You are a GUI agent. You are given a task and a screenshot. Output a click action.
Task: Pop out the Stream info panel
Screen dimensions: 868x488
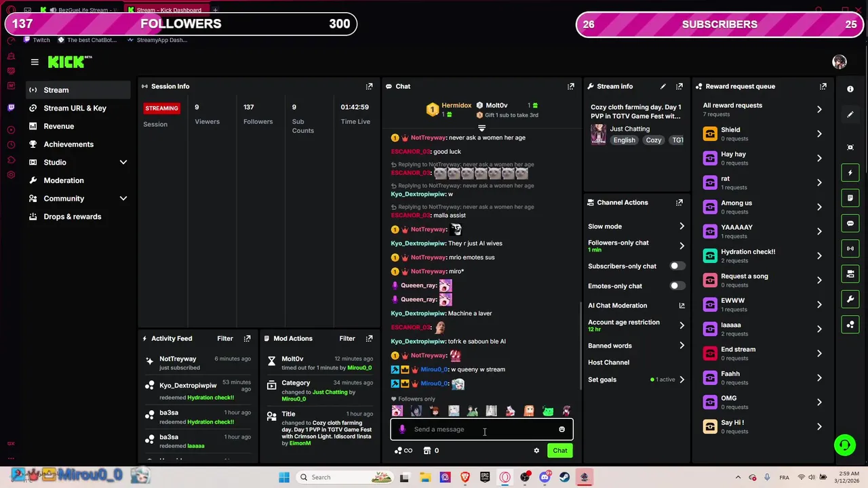pos(679,86)
